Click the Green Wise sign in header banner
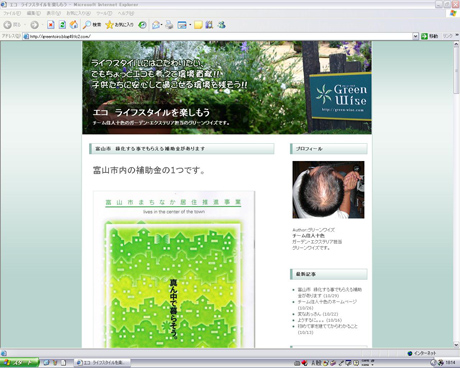 click(340, 96)
